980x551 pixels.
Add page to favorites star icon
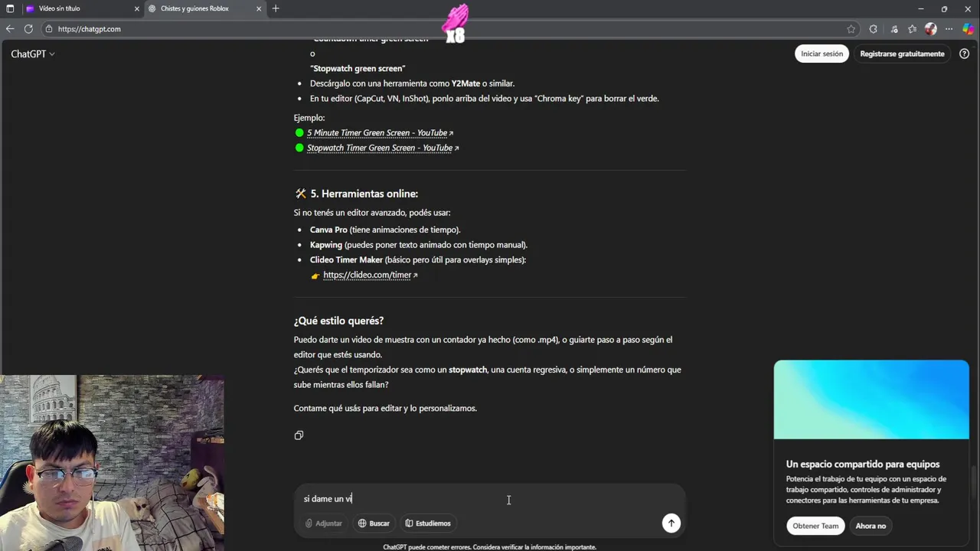tap(851, 29)
